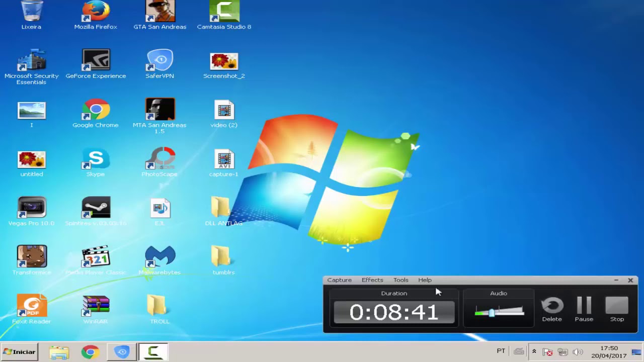Open the Help menu in recorder
The image size is (644, 362).
pos(425,280)
